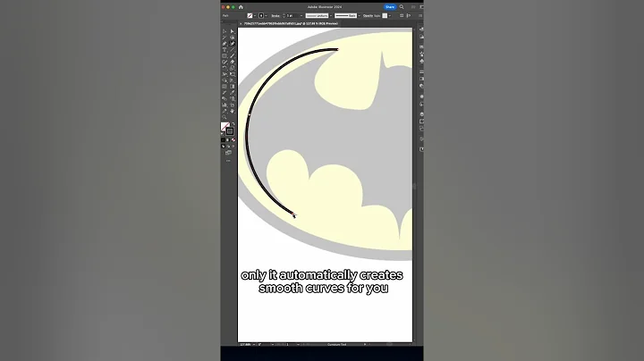Click the blue Share button
Image resolution: width=644 pixels, height=361 pixels.
pos(390,7)
